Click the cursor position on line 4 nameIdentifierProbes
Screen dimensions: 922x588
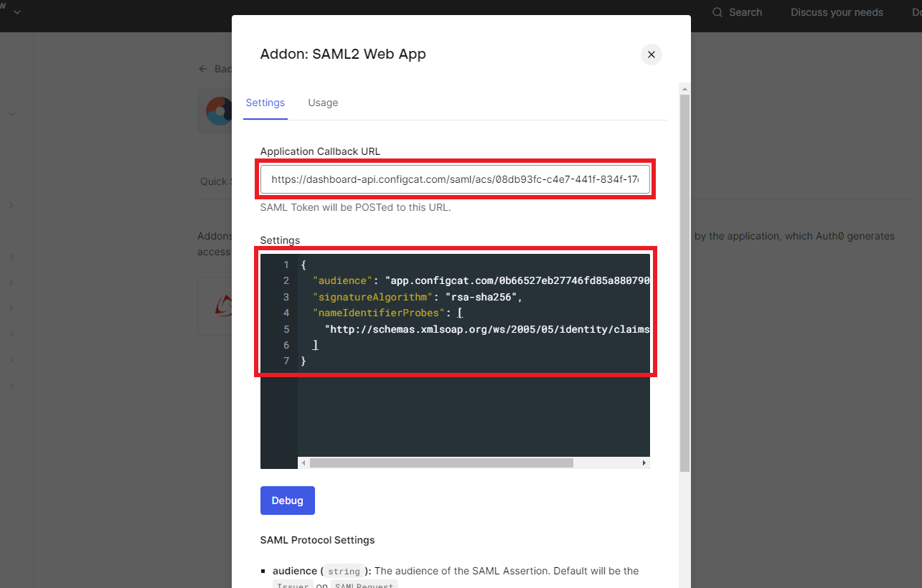(x=460, y=313)
